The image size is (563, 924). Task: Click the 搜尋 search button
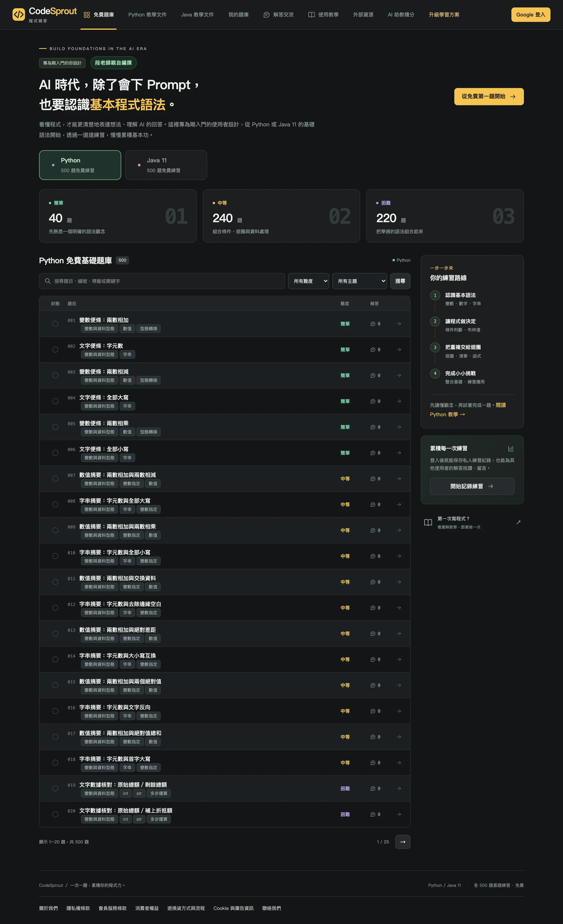[x=400, y=281]
